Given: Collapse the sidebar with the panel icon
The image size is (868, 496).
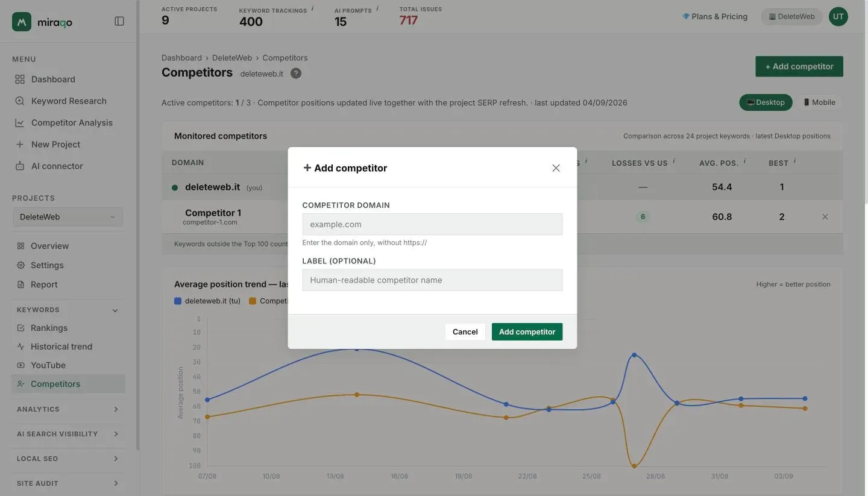Looking at the screenshot, I should (119, 21).
